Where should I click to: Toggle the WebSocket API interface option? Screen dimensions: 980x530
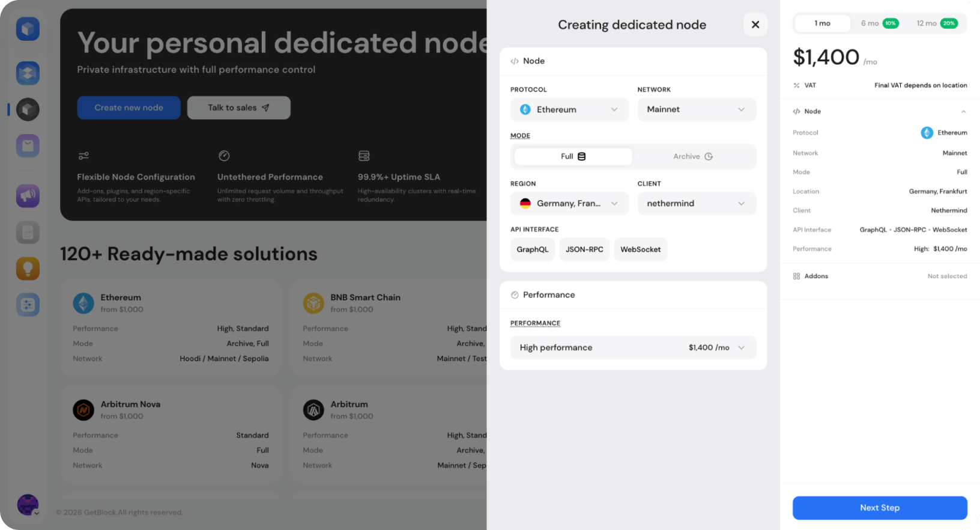coord(640,249)
